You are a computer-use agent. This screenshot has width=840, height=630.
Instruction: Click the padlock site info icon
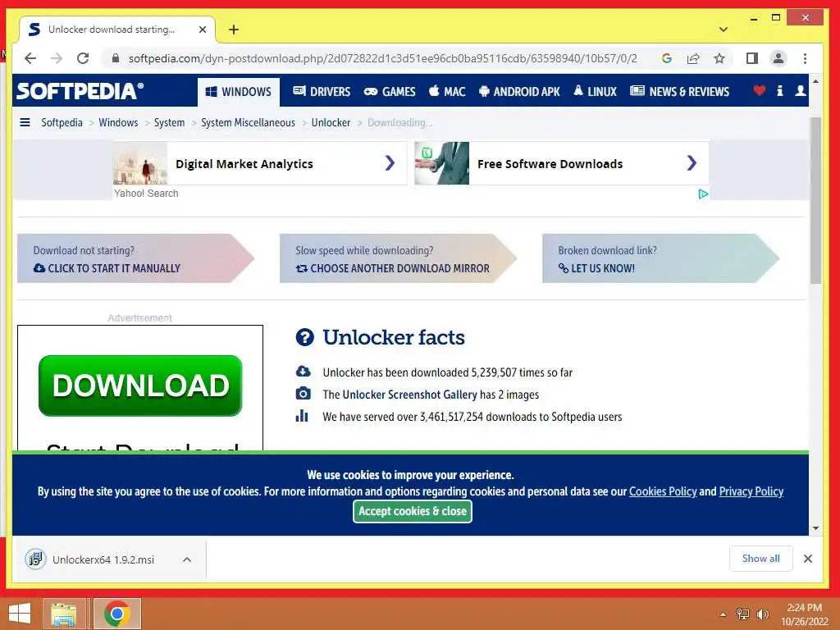115,58
